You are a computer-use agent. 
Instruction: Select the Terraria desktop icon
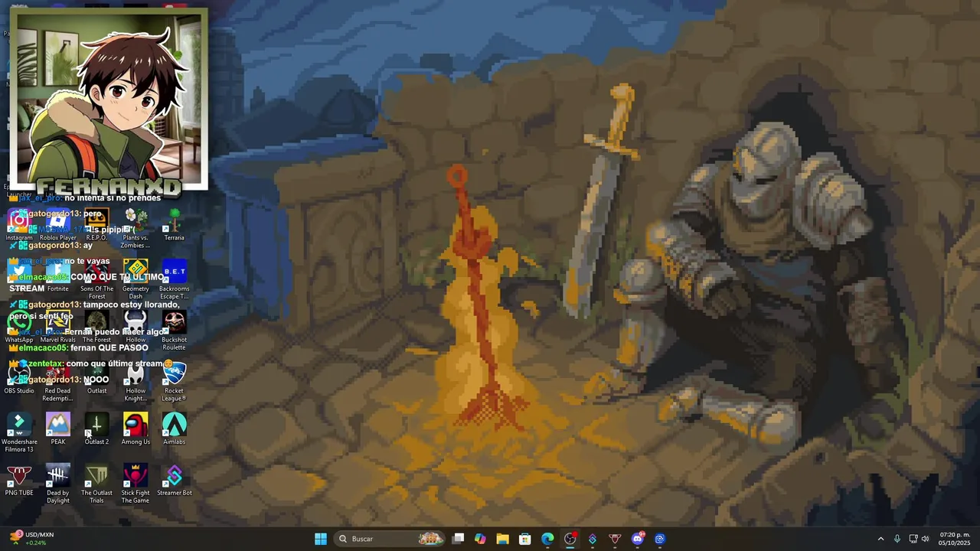click(174, 225)
